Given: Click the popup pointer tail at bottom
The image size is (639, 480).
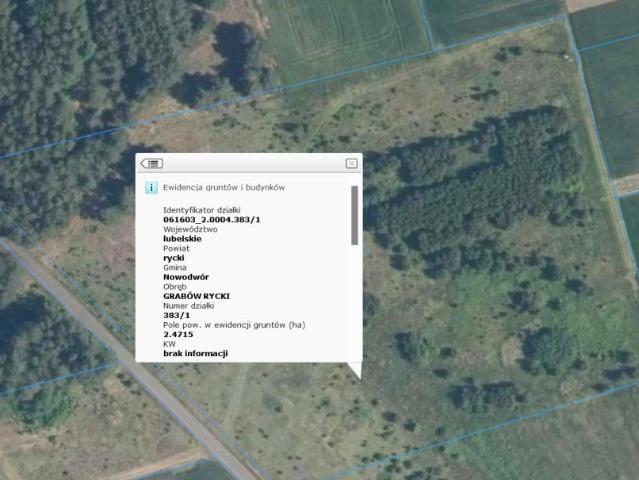Looking at the screenshot, I should (355, 370).
